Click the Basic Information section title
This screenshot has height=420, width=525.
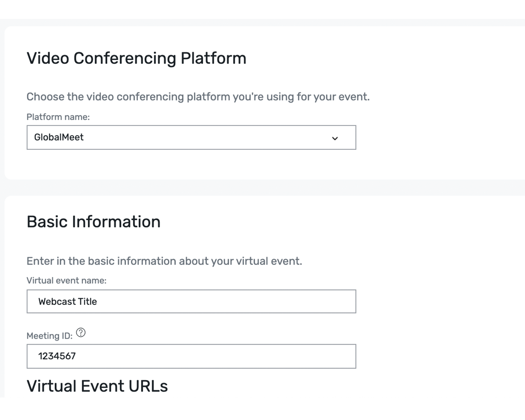pos(93,221)
